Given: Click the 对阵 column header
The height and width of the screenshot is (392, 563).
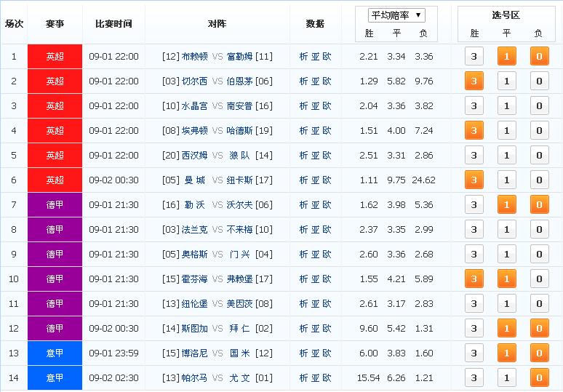Looking at the screenshot, I should (217, 24).
